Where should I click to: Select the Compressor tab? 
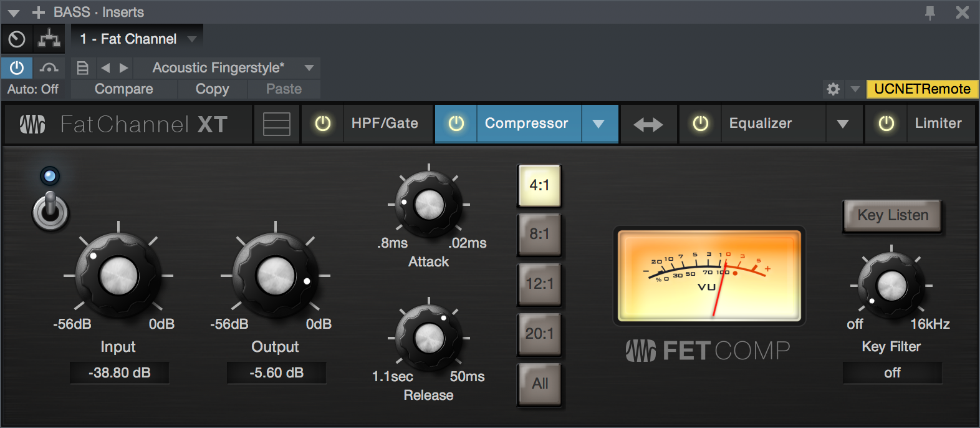click(x=529, y=124)
